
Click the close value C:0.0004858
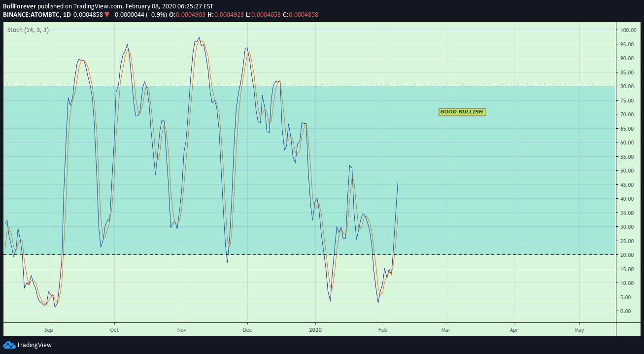click(301, 15)
